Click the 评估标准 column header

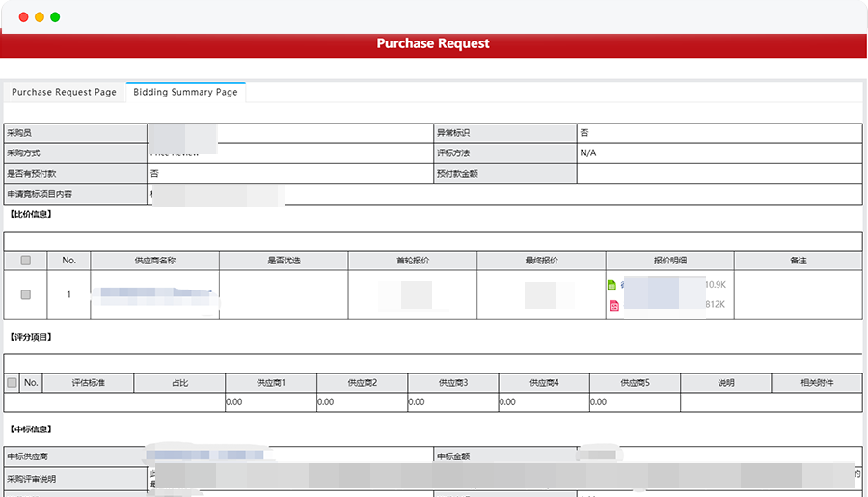(88, 383)
